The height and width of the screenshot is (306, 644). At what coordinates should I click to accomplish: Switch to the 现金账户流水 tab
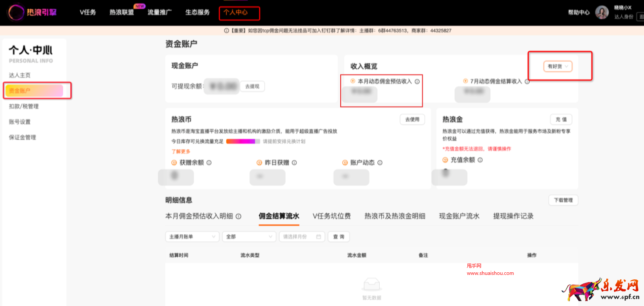click(x=459, y=216)
